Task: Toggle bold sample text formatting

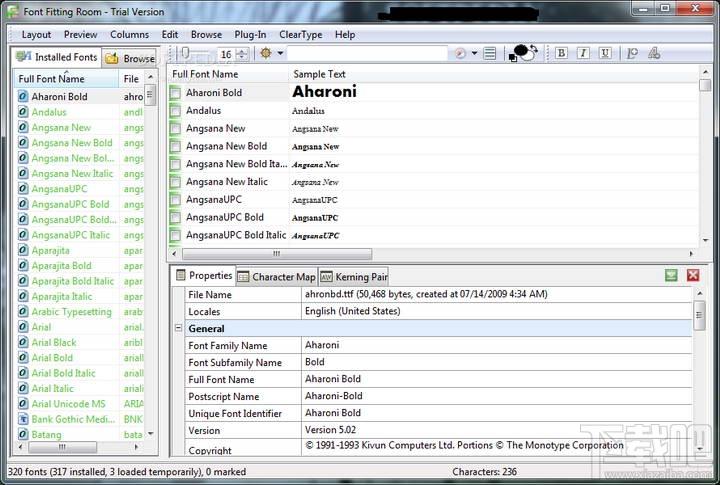Action: [561, 53]
